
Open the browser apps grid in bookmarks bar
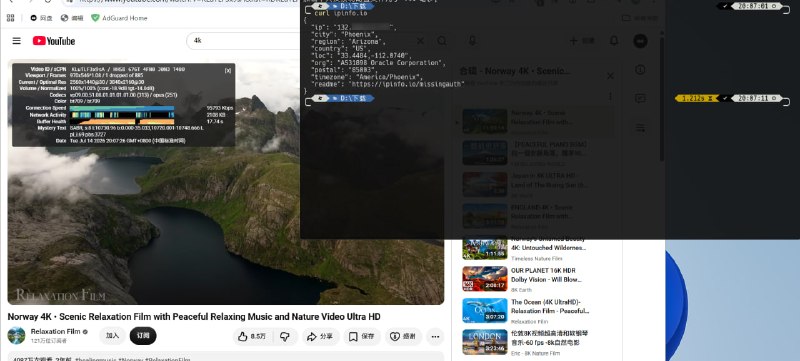[x=10, y=18]
